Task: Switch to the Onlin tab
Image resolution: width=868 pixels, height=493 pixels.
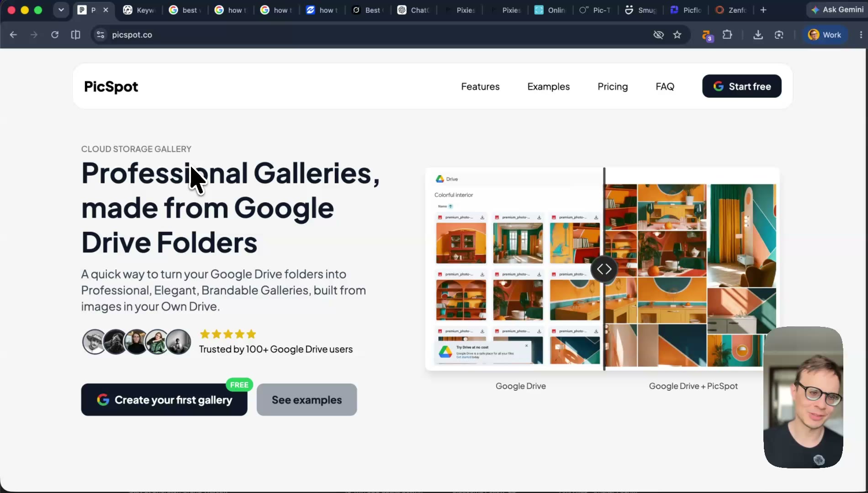Action: point(550,10)
